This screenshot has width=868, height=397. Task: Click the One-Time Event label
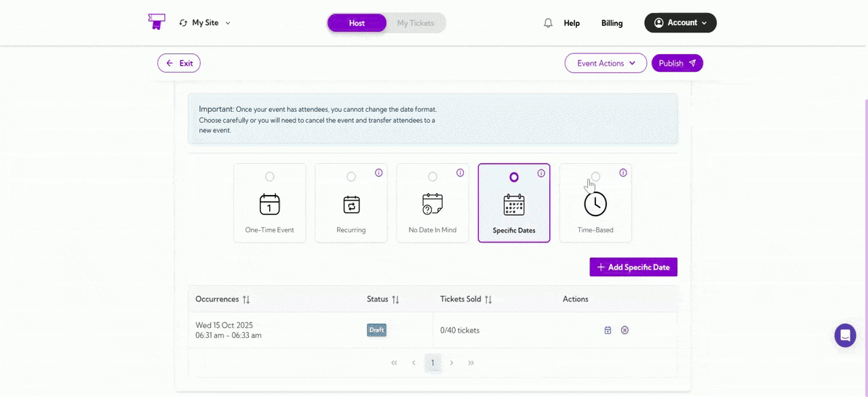coord(270,230)
